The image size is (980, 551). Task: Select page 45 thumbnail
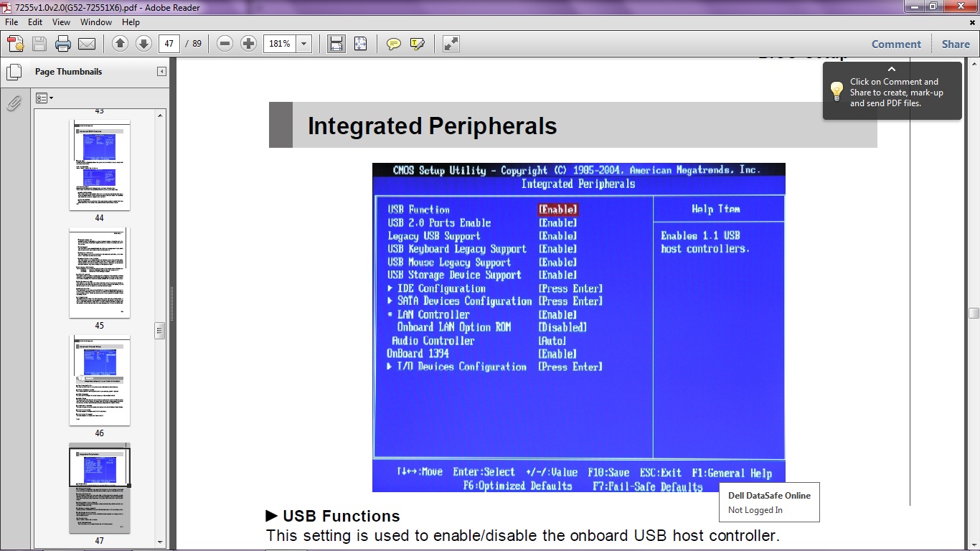(x=100, y=273)
